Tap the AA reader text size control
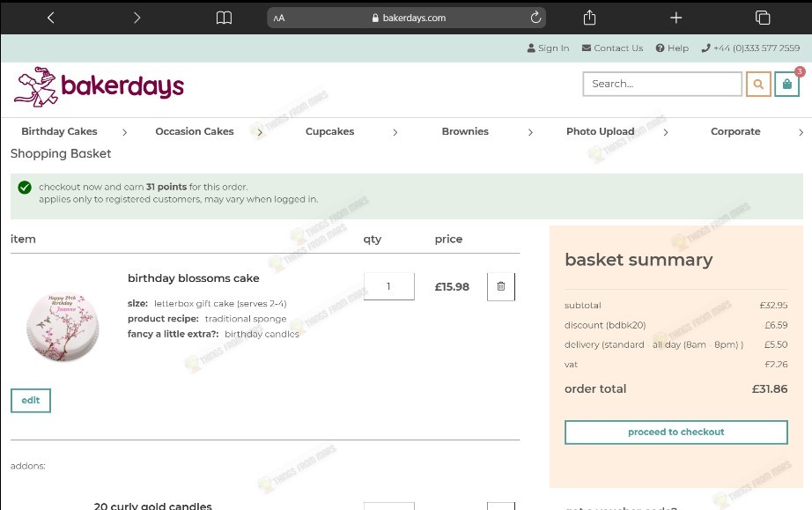 [279, 18]
